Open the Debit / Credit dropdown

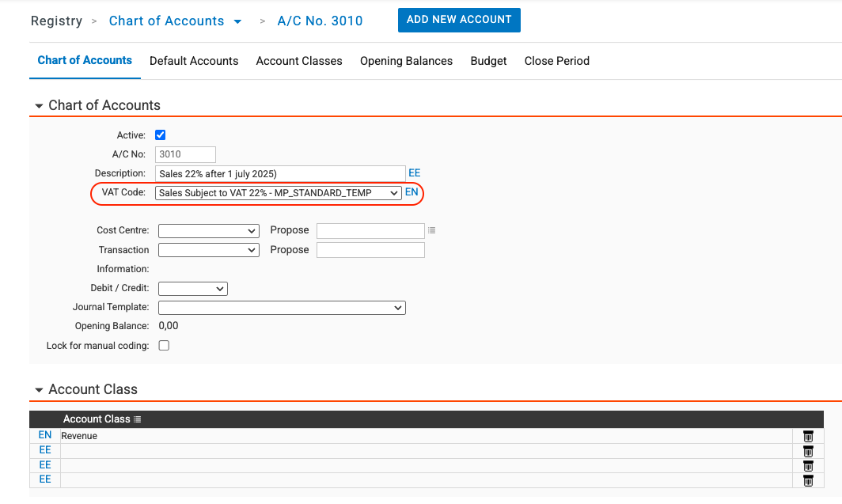pos(193,289)
